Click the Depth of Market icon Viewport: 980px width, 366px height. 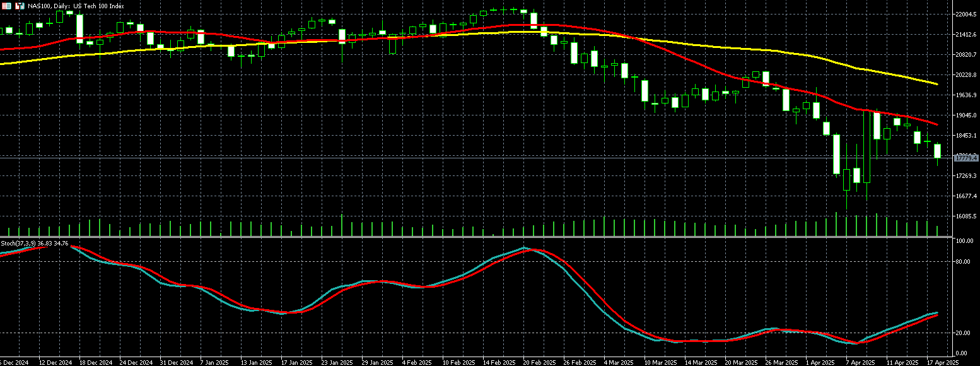pos(20,5)
